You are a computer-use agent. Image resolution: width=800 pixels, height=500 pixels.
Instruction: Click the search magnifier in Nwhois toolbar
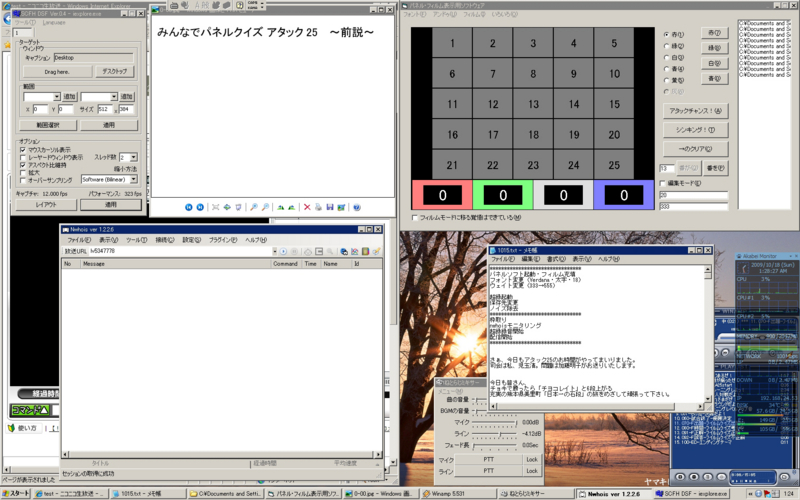pyautogui.click(x=330, y=252)
